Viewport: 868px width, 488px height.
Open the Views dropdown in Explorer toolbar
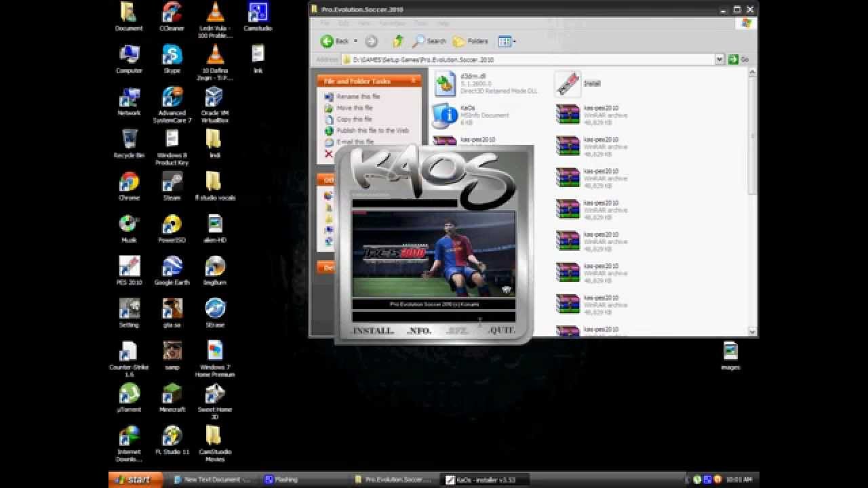point(507,41)
